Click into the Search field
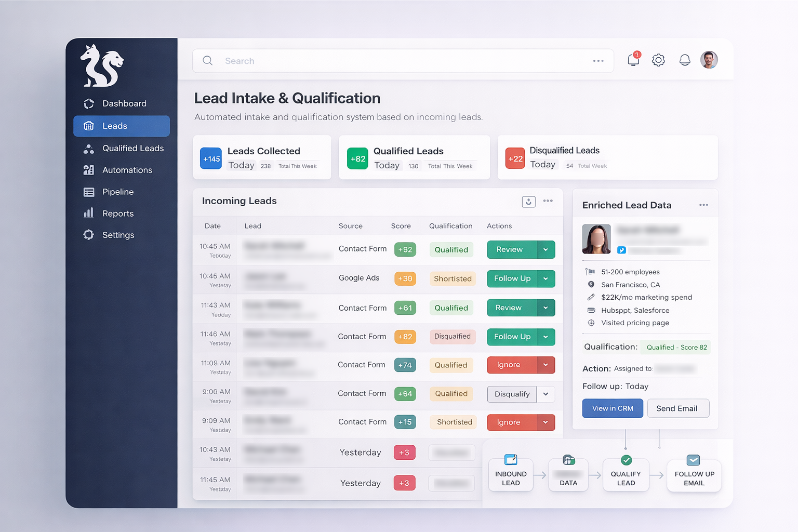798x532 pixels. 400,61
